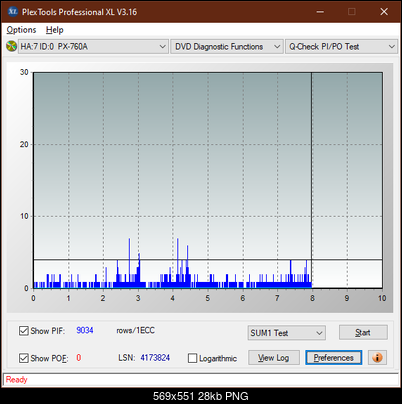Click the disc drive icon beside the PX-760A selector
This screenshot has height=404, width=402.
coord(11,46)
